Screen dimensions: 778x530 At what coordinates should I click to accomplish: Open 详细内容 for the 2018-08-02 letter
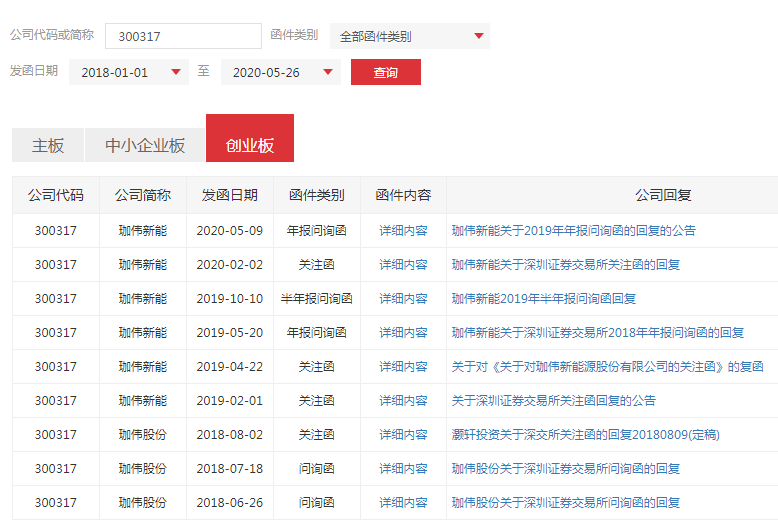point(403,435)
